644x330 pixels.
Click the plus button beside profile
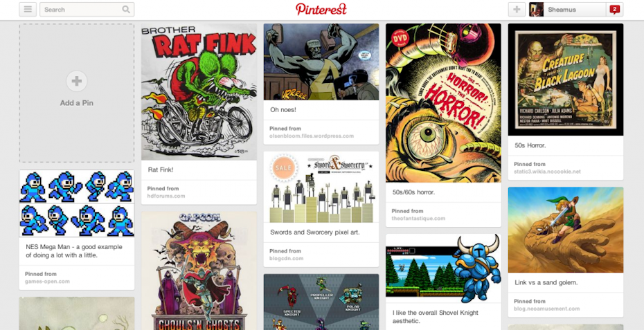[x=517, y=10]
